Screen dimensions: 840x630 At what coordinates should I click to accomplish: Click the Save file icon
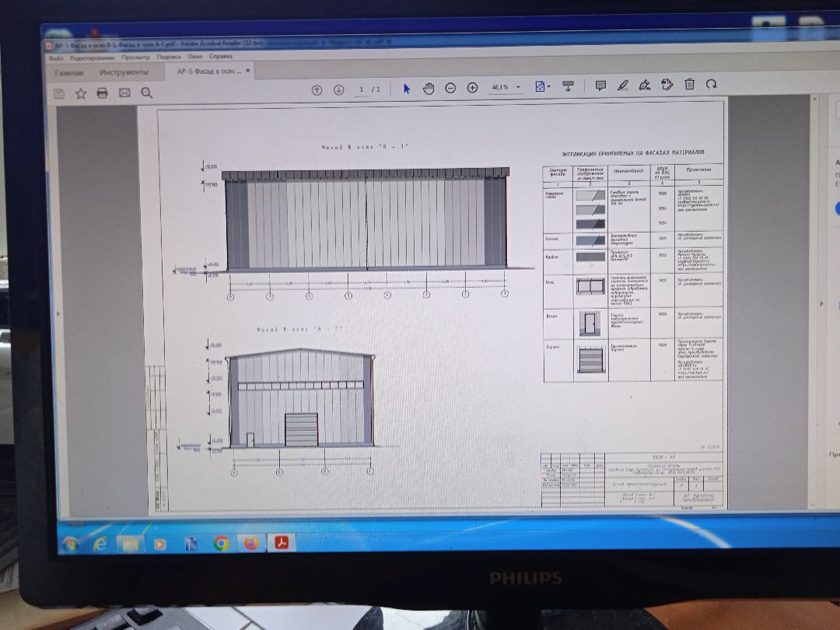(59, 93)
